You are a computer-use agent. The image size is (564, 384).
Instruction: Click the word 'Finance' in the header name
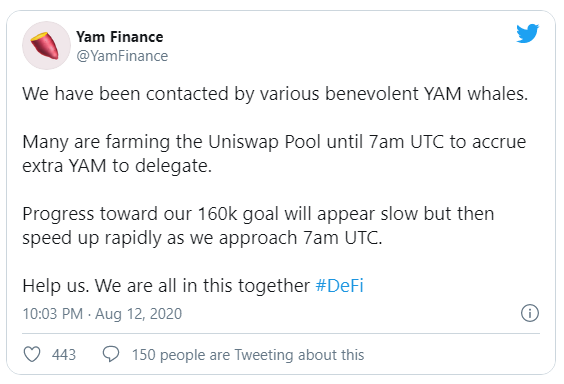(x=137, y=37)
